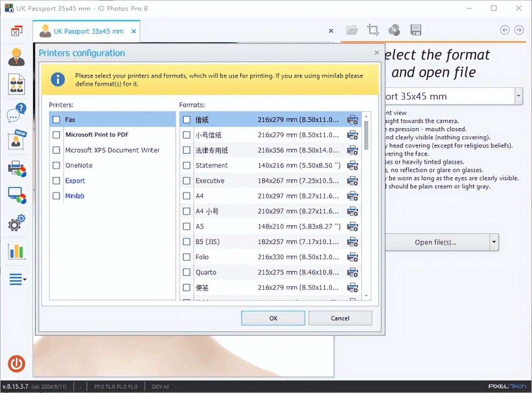Click the PF:0 TL:0 PL:0 FL:0 status entry
This screenshot has width=532, height=393.
pos(116,387)
